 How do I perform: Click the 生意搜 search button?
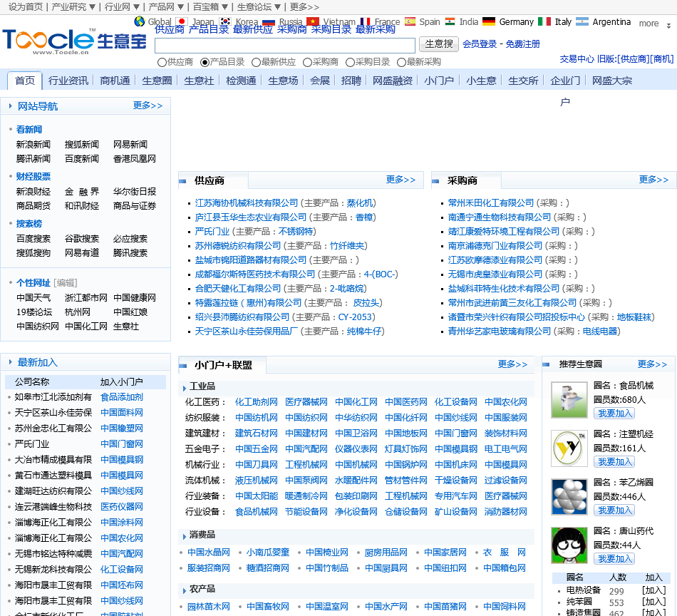tap(439, 44)
